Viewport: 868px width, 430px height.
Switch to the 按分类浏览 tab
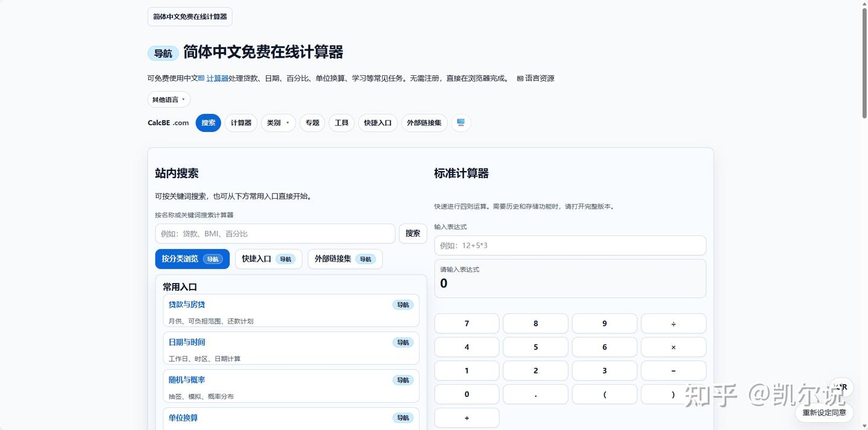pos(192,259)
